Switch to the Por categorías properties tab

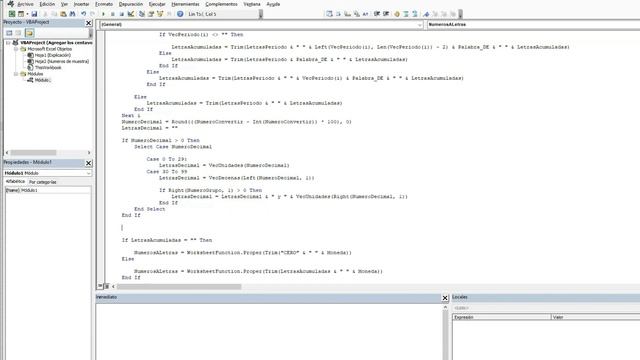point(42,182)
